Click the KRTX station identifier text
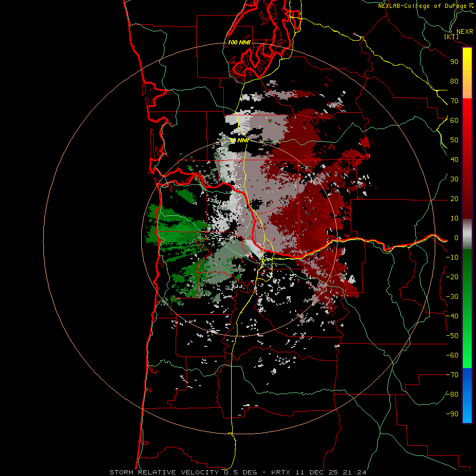 [281, 472]
